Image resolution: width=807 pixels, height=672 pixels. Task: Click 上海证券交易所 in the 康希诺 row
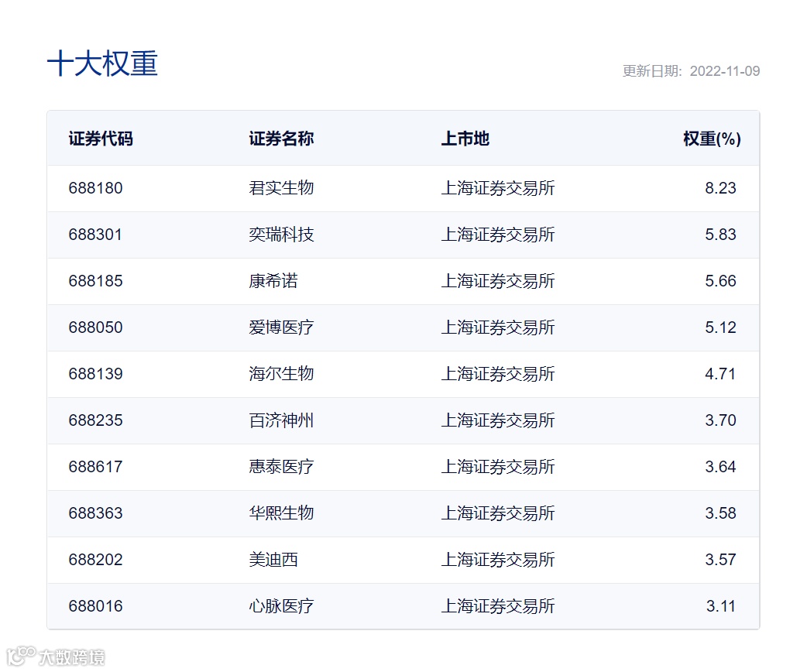(x=498, y=281)
